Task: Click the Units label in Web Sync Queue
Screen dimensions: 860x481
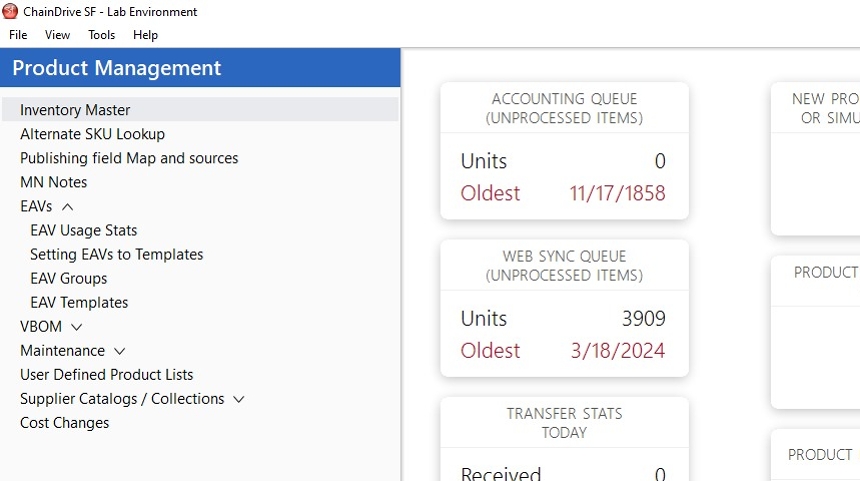Action: point(484,319)
